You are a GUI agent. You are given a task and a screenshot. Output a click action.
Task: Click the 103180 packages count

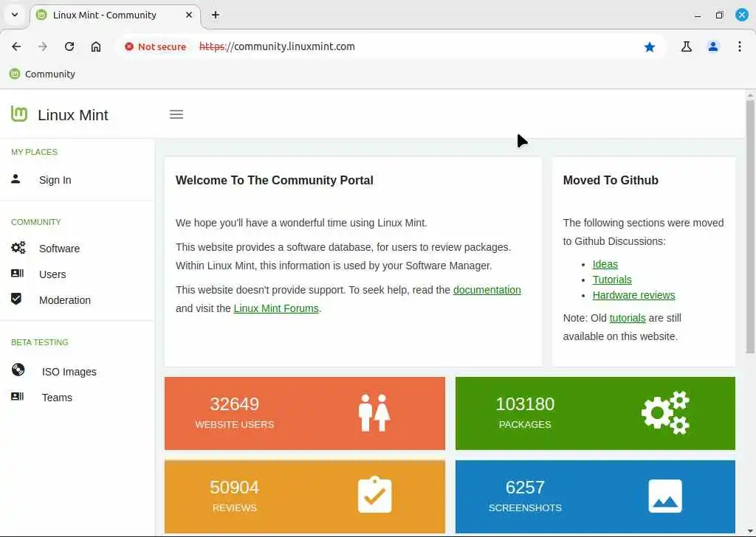coord(525,404)
